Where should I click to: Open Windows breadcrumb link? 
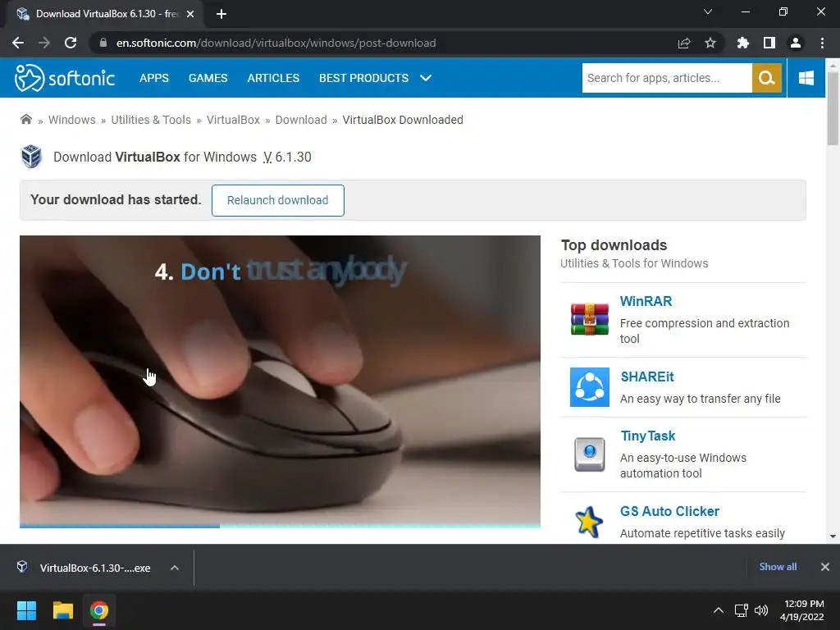[x=72, y=120]
